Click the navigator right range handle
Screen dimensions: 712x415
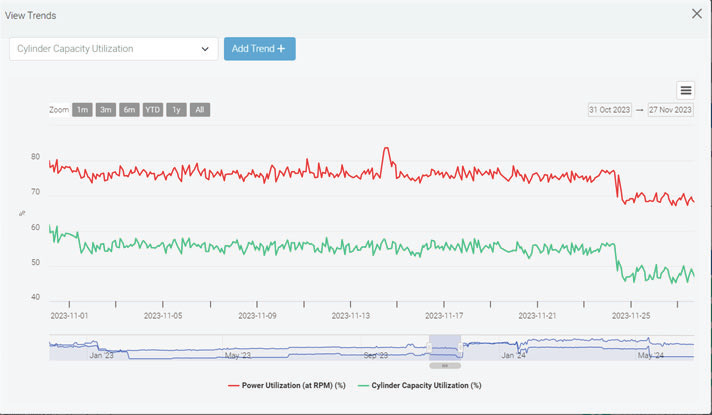coord(461,347)
